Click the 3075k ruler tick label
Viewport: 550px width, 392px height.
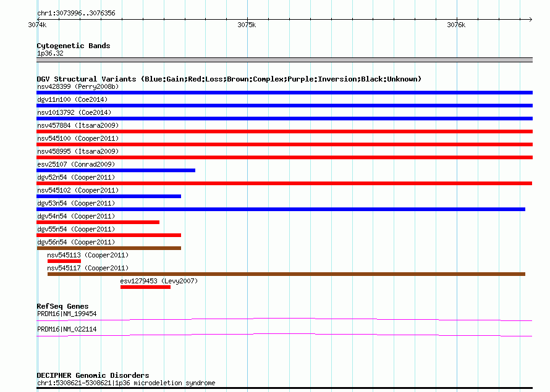coord(247,25)
